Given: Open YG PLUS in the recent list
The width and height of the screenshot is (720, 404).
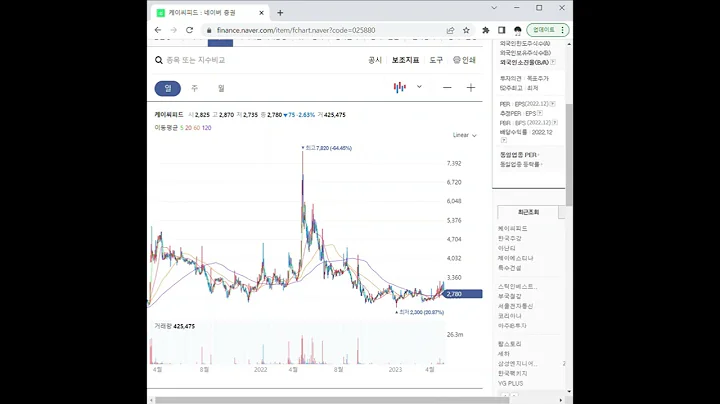Looking at the screenshot, I should [511, 383].
